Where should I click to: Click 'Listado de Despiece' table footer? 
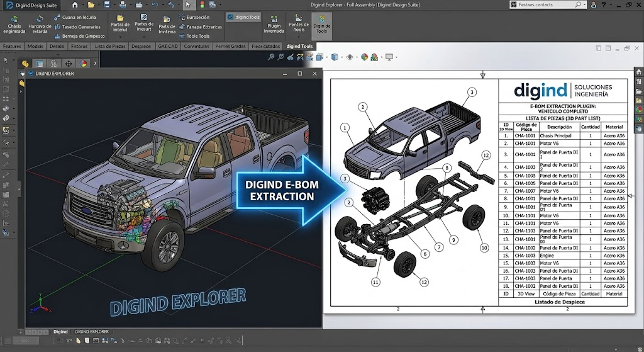pyautogui.click(x=559, y=302)
